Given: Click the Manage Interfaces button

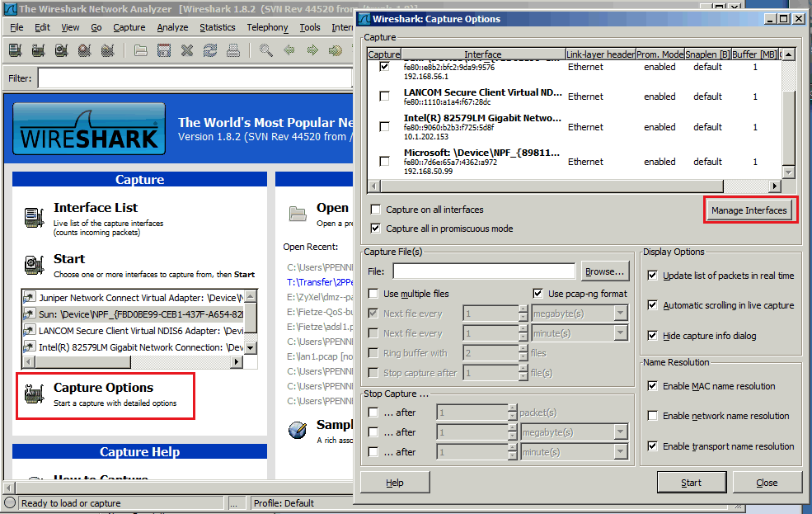Looking at the screenshot, I should (x=749, y=210).
